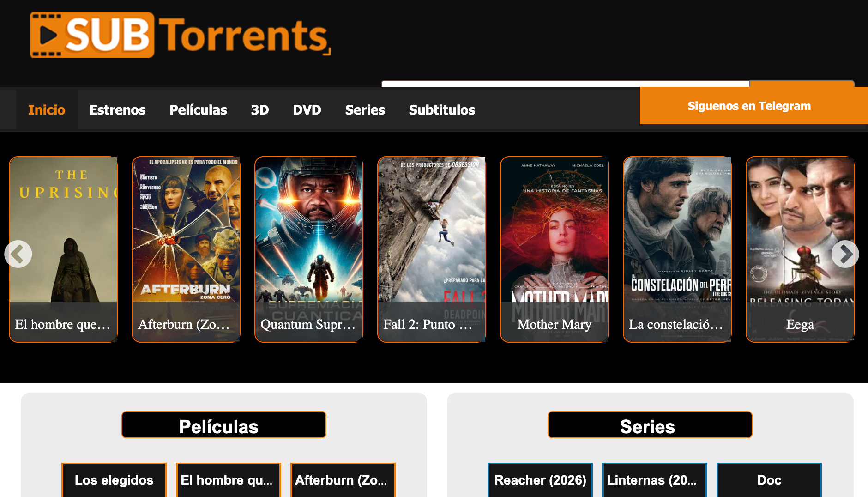This screenshot has width=868, height=497.
Task: Open the El hombre qu... tile under Películas
Action: pos(229,480)
